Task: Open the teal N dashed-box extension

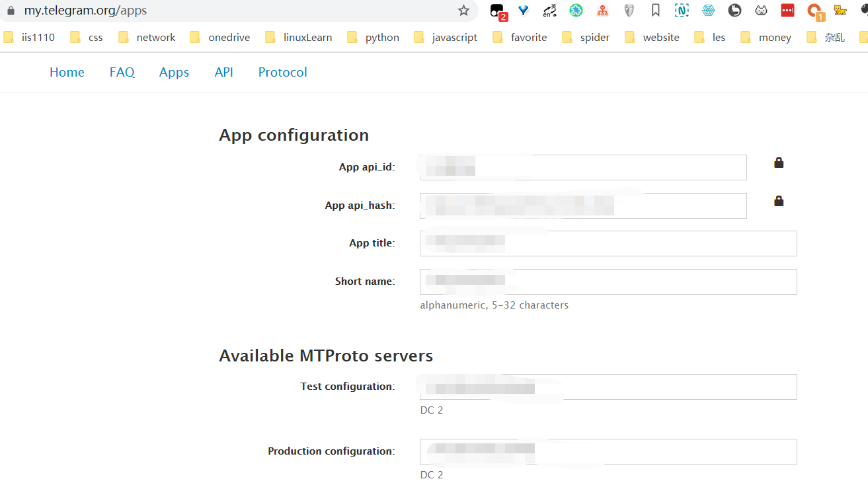Action: (682, 10)
